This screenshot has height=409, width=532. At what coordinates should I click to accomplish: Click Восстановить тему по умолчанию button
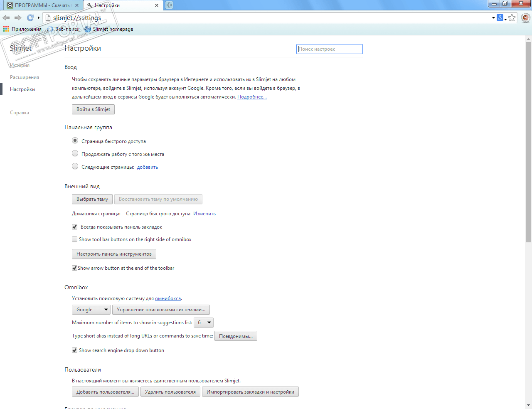pos(158,199)
